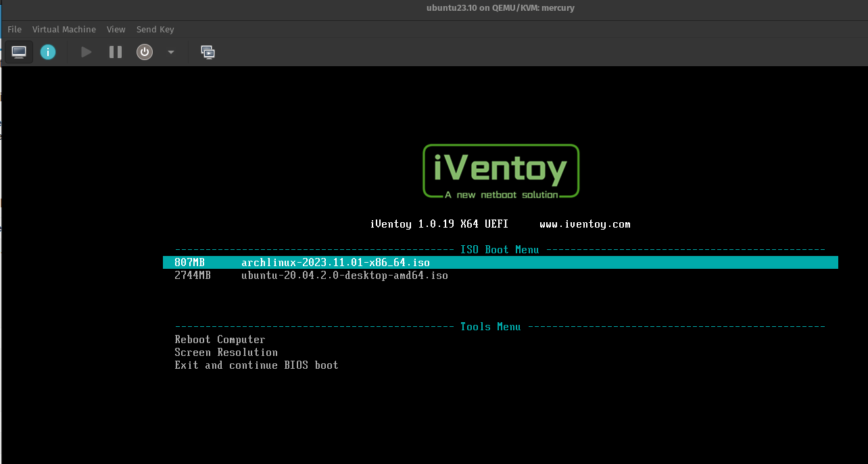The height and width of the screenshot is (464, 868).
Task: Click the window title ubuntu23.10 on QEMU/KVM
Action: 501,8
